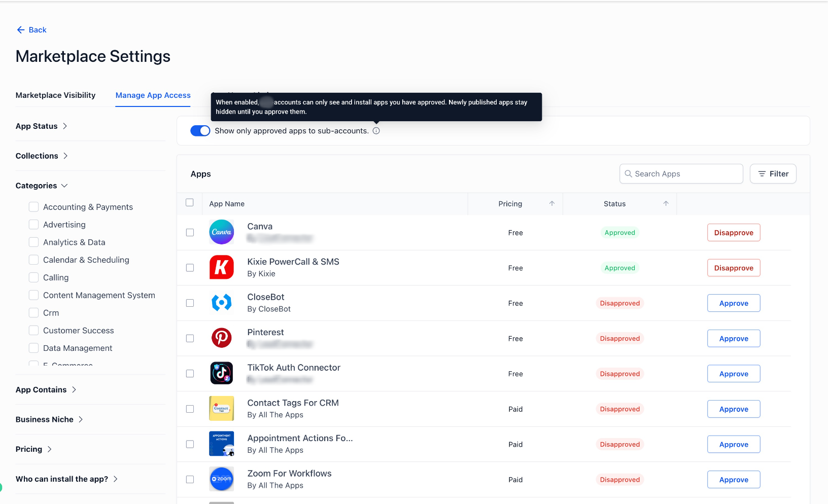This screenshot has width=828, height=504.
Task: Click the App Name column header
Action: click(x=227, y=203)
